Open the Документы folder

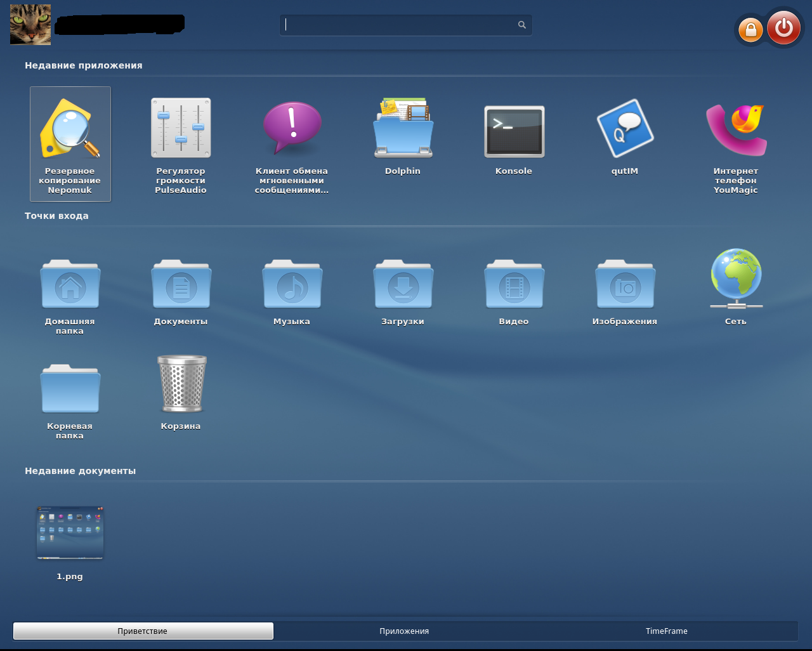click(181, 284)
